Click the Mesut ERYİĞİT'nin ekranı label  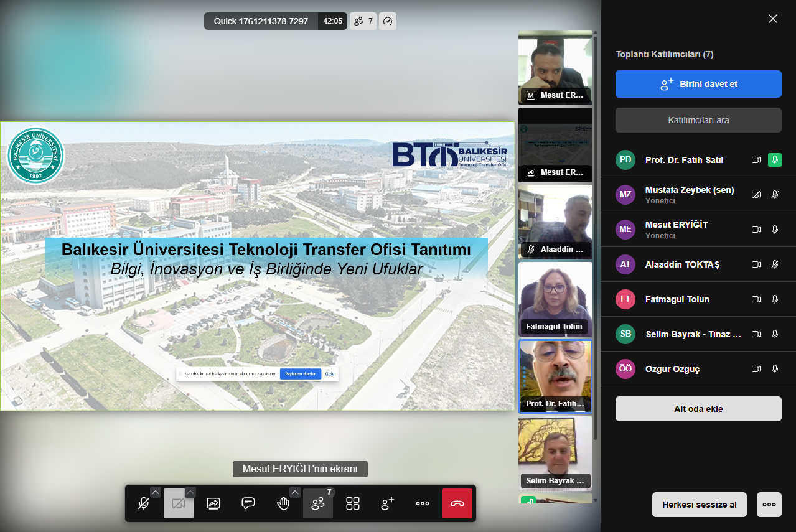point(300,469)
